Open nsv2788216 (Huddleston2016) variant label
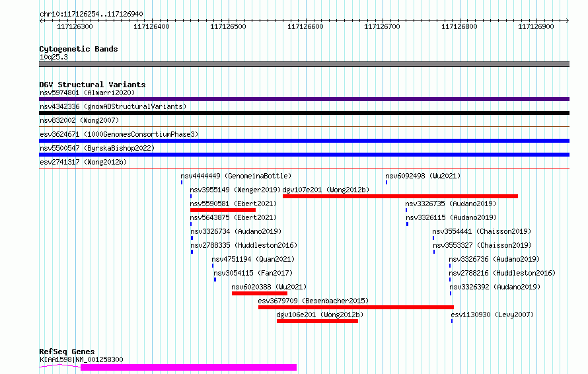Screen dimensions: 588x374 pyautogui.click(x=502, y=273)
